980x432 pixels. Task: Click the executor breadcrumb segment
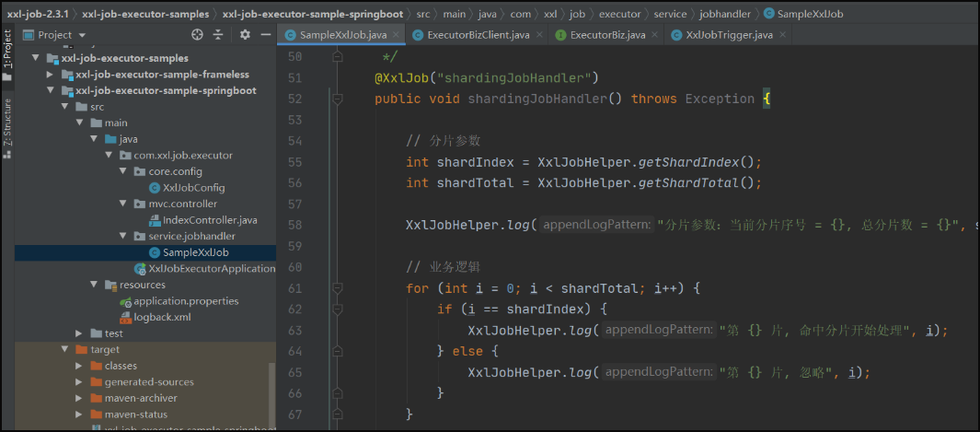tap(620, 13)
